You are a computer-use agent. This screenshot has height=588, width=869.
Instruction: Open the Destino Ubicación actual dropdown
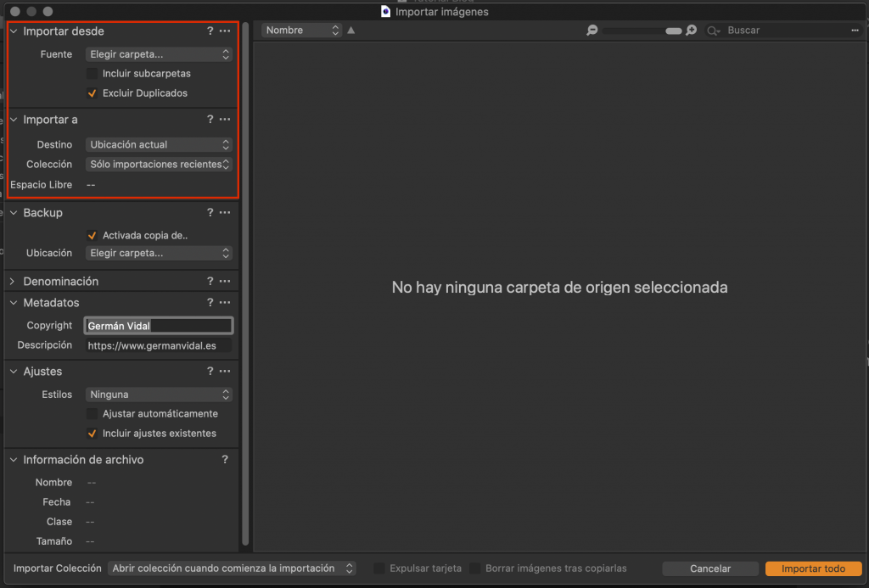159,145
